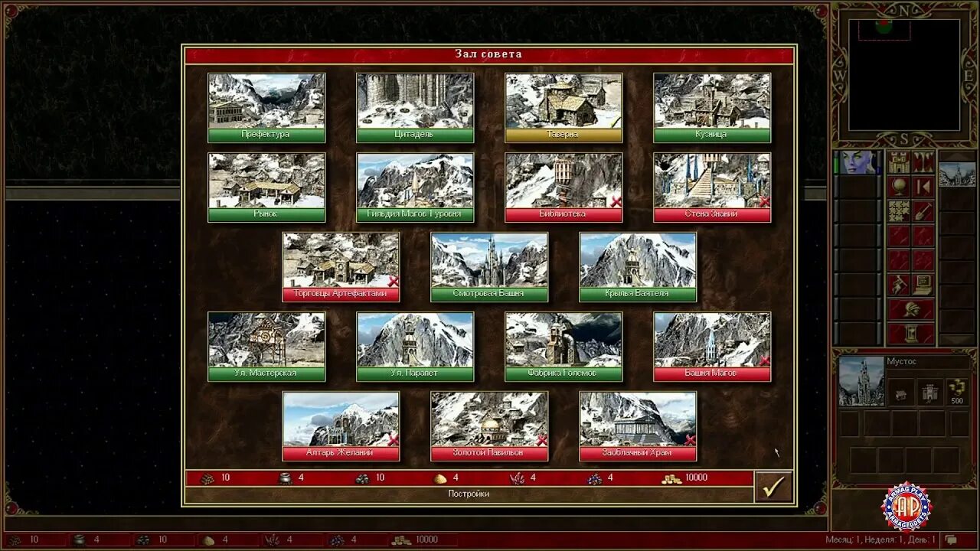Image resolution: width=980 pixels, height=551 pixels.
Task: Click the 10000 gold value in dialog
Action: tap(697, 478)
